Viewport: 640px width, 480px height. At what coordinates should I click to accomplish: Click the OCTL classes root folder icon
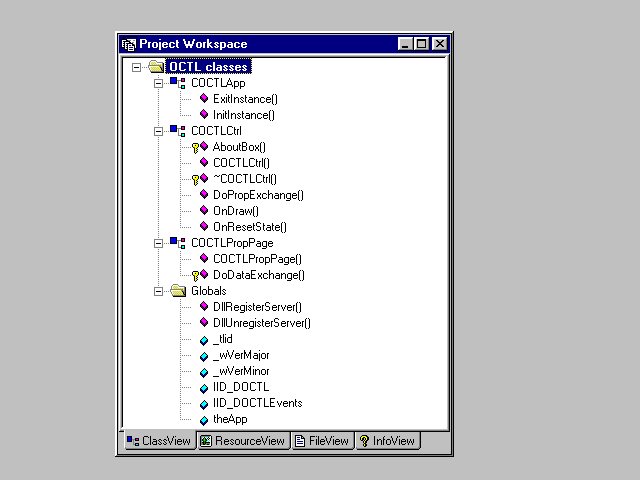click(x=155, y=67)
